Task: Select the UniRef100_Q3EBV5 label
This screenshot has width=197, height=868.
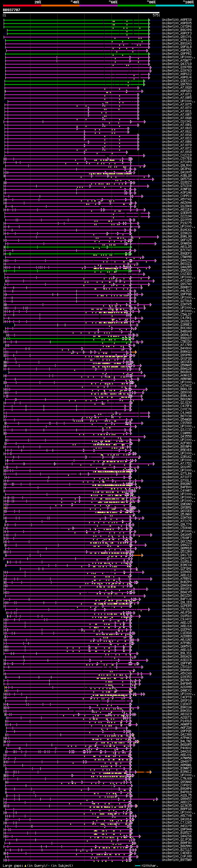Action: click(x=177, y=213)
